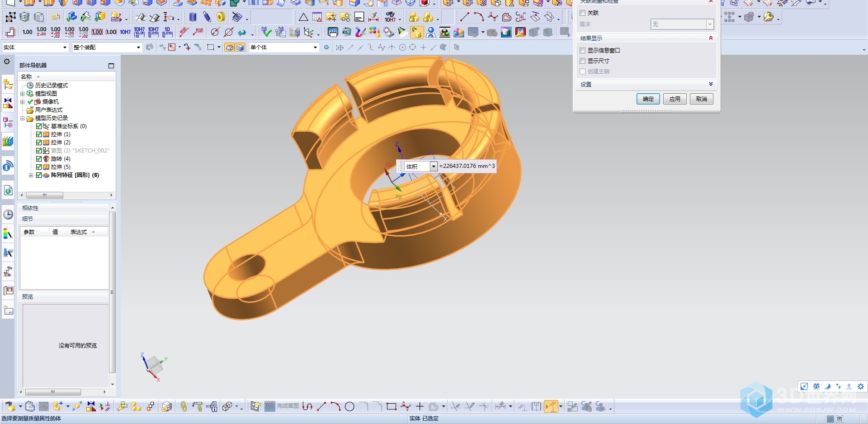Viewport: 868px width, 424px height.
Task: Expand the 阵列特征 [圆形] (6) node
Action: point(31,175)
